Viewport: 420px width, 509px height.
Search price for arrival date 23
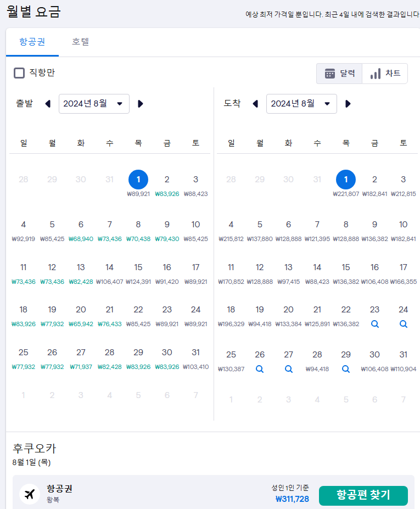click(x=374, y=324)
